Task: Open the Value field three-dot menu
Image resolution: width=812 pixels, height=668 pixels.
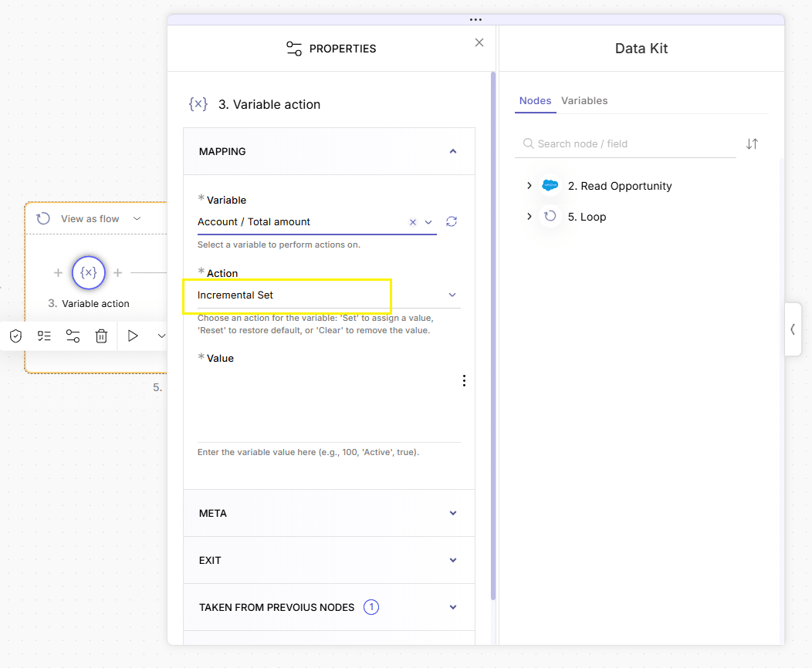Action: (x=464, y=381)
